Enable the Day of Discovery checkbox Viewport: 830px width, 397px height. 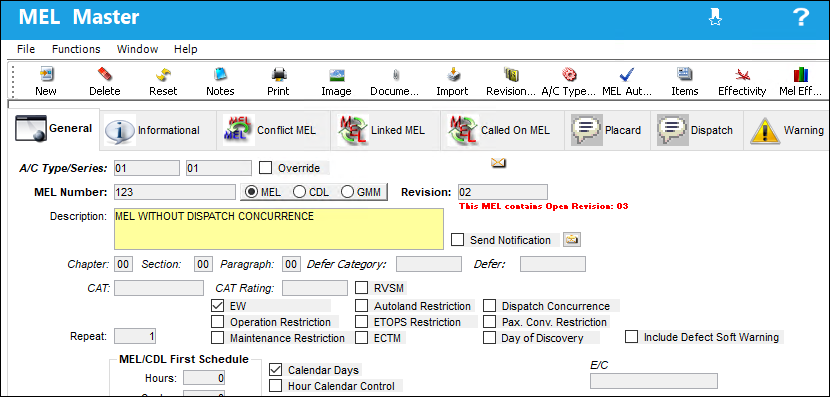click(490, 338)
